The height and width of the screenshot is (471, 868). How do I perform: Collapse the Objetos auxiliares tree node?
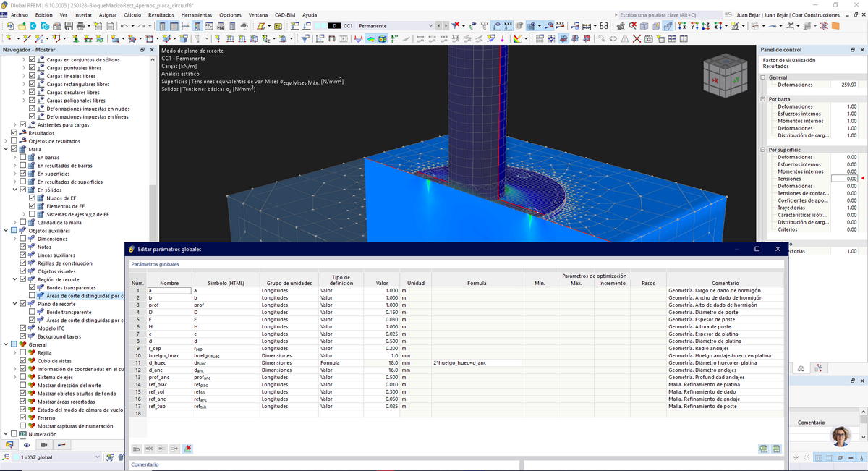click(5, 231)
